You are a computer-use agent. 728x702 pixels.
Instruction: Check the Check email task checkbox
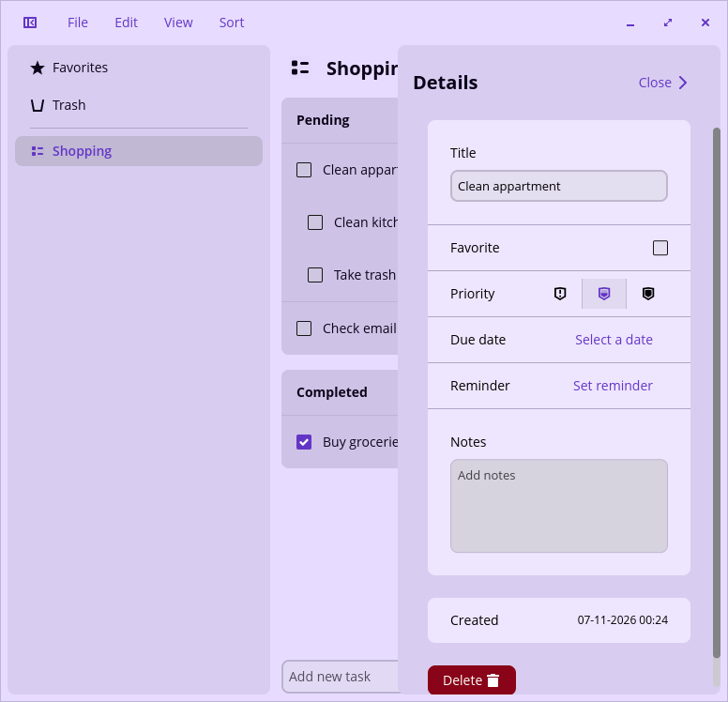point(304,328)
